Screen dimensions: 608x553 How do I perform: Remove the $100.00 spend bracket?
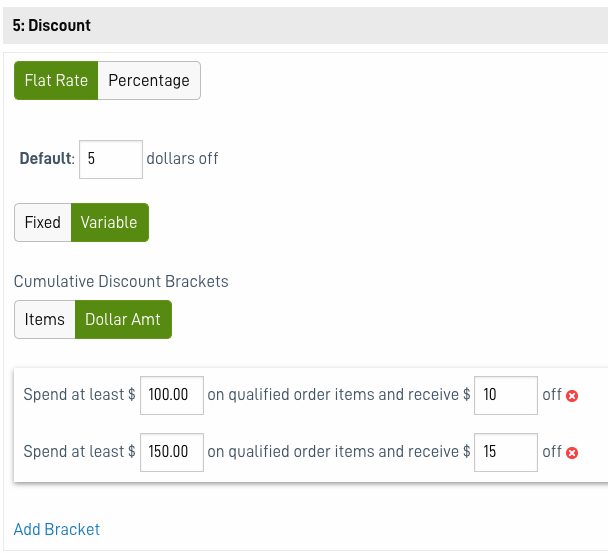pos(572,396)
